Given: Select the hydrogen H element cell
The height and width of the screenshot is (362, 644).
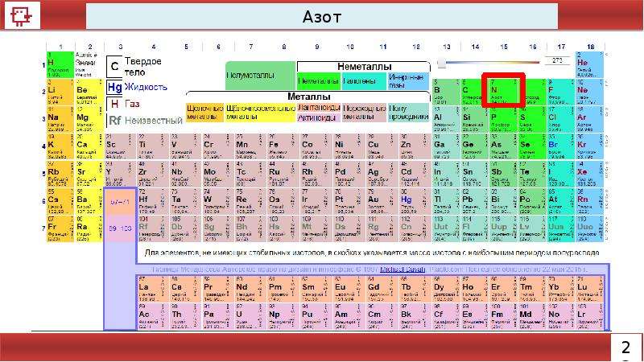Looking at the screenshot, I should pyautogui.click(x=60, y=64).
